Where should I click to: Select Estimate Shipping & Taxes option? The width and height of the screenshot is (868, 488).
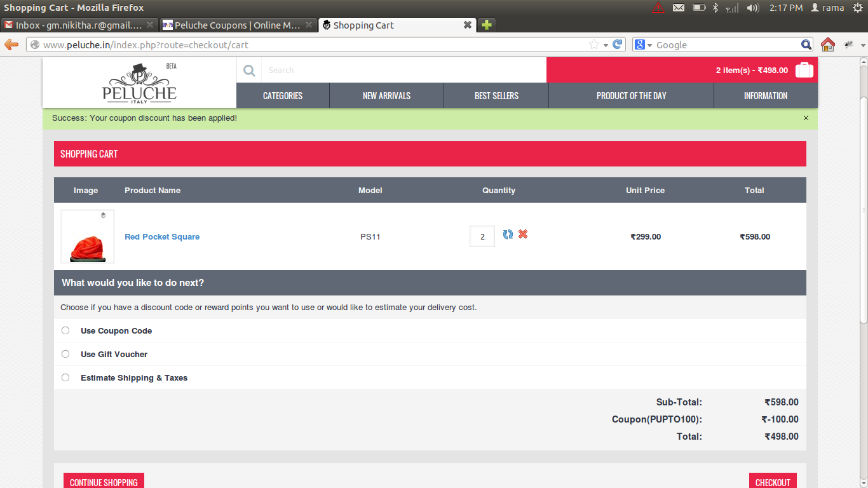click(65, 377)
